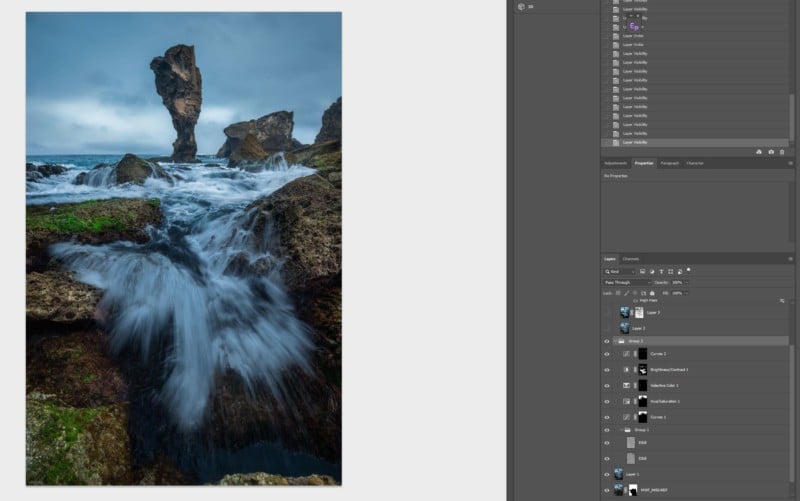
Task: Open the Fill slider dropdown arrow
Action: click(686, 293)
